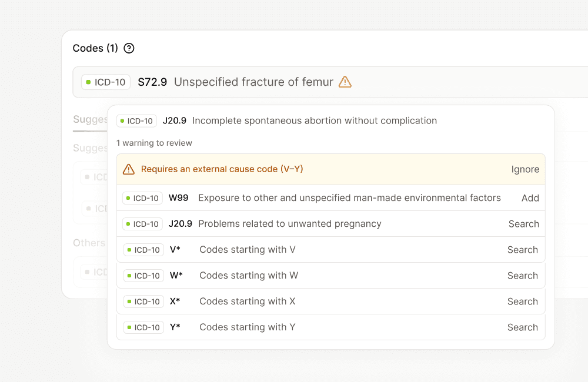Search codes starting with W
The width and height of the screenshot is (588, 382).
522,276
